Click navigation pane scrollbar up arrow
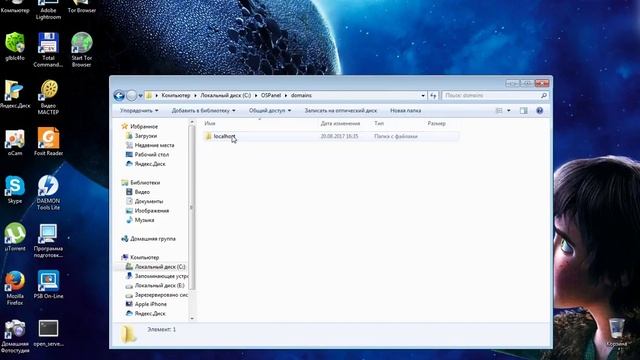The width and height of the screenshot is (640, 360). 192,122
